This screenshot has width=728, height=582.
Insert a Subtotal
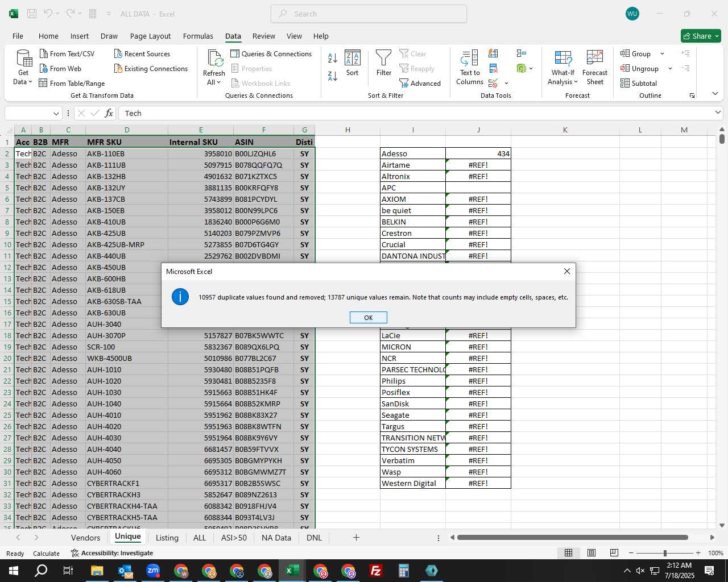tap(639, 84)
